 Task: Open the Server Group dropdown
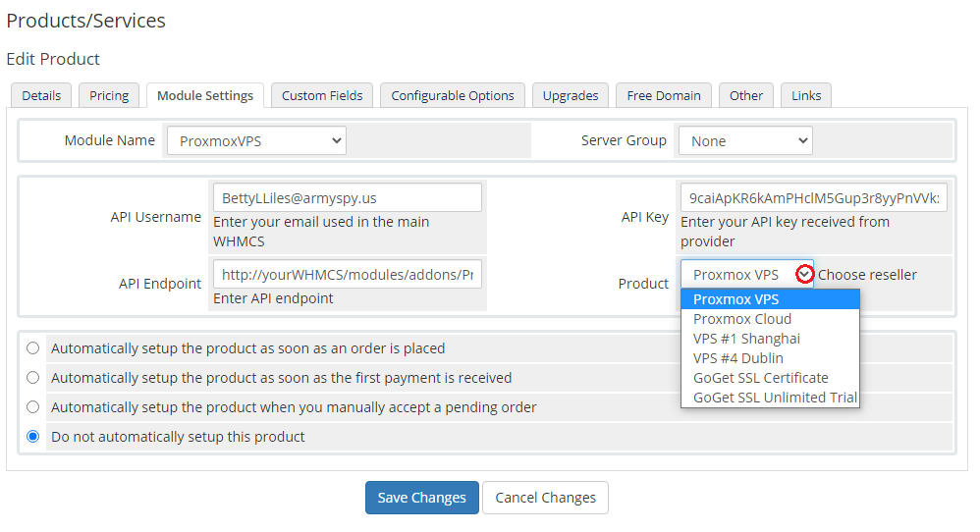click(x=745, y=141)
